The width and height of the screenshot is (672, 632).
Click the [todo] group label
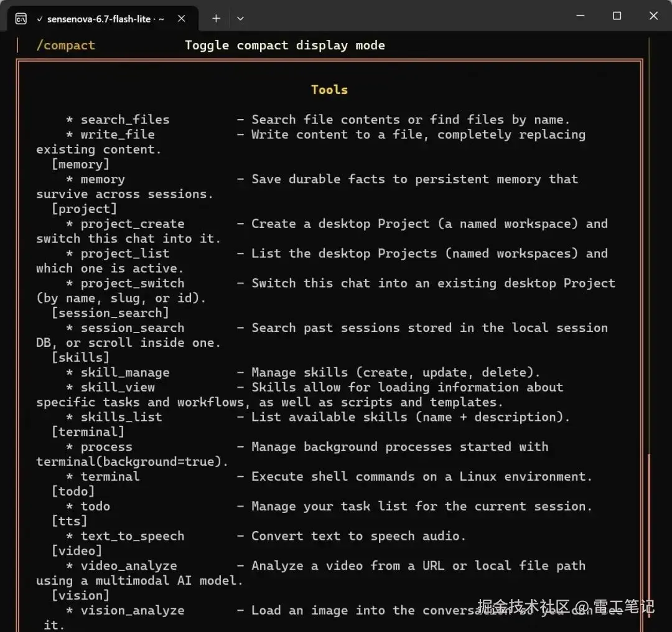click(x=73, y=491)
